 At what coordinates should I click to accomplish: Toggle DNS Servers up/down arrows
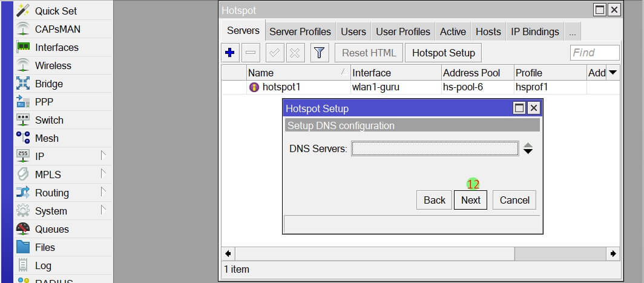point(528,148)
